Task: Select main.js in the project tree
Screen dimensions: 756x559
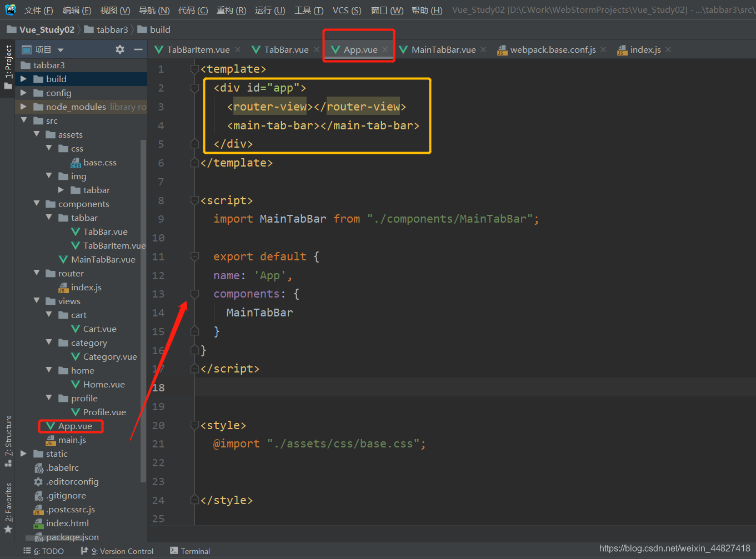Action: coord(66,440)
